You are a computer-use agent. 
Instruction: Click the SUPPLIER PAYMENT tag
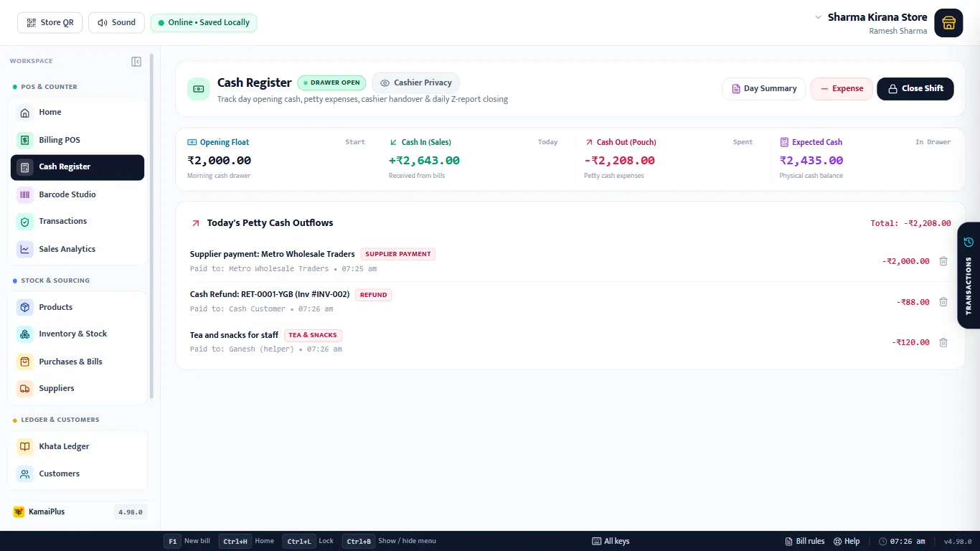click(x=398, y=254)
